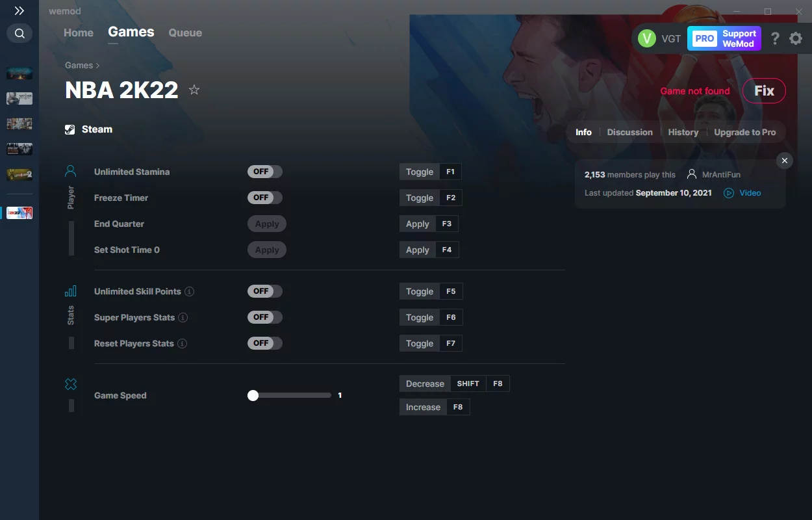Viewport: 812px width, 520px height.
Task: Click the F7 Toggle hotkey button
Action: 431,343
